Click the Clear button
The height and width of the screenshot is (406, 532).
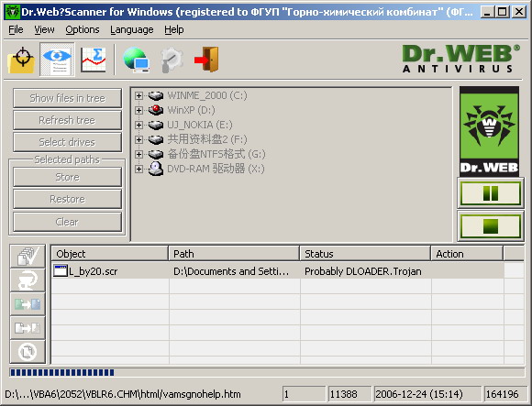click(67, 222)
